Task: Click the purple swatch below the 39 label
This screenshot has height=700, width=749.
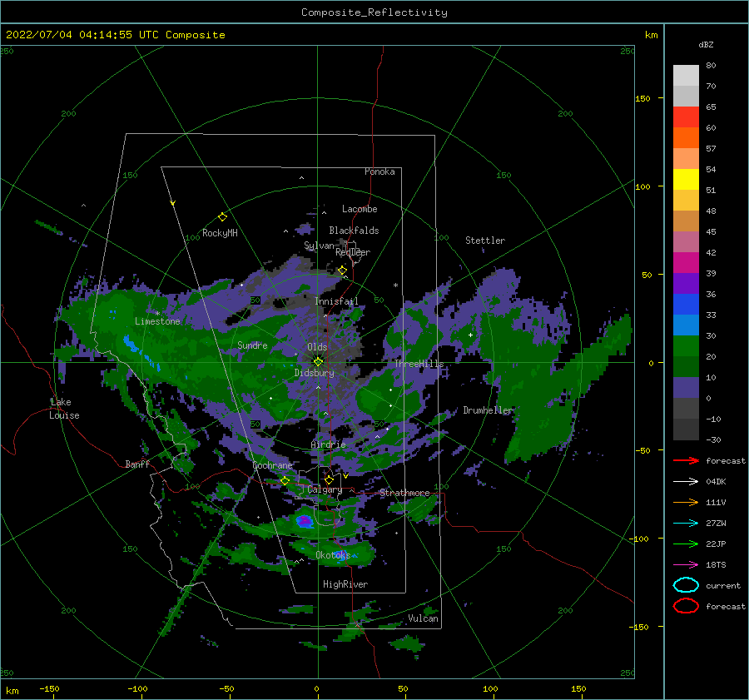Action: [x=686, y=283]
